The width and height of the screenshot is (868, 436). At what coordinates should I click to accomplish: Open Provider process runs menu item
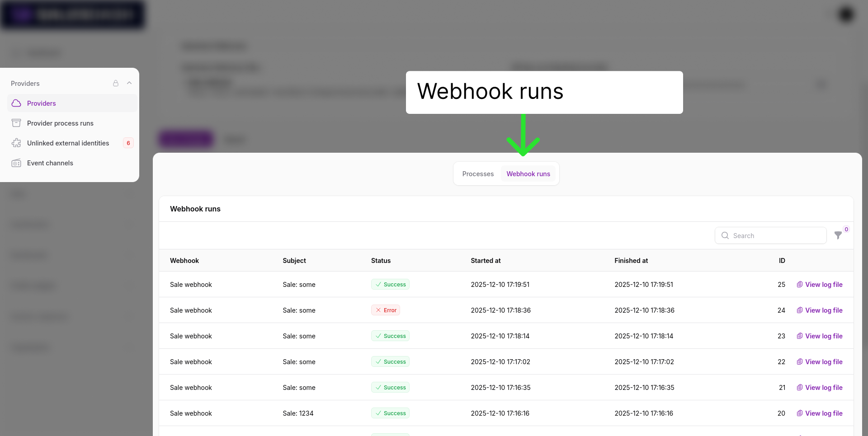click(x=60, y=123)
